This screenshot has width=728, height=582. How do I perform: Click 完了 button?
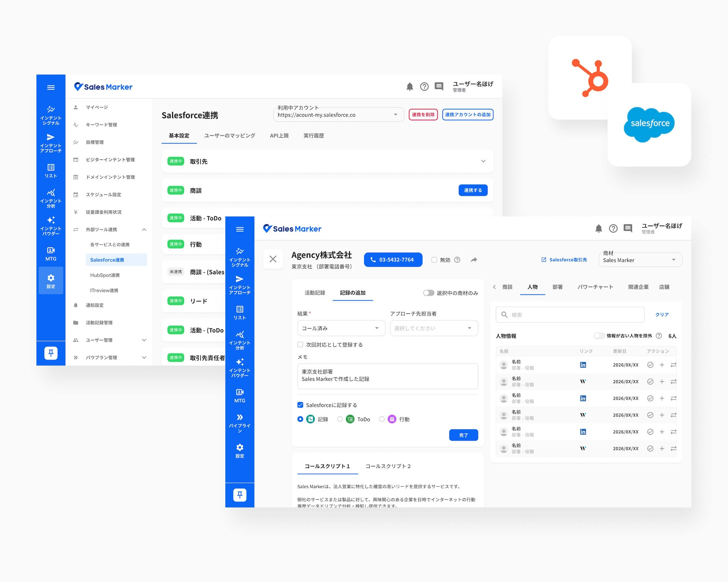463,435
